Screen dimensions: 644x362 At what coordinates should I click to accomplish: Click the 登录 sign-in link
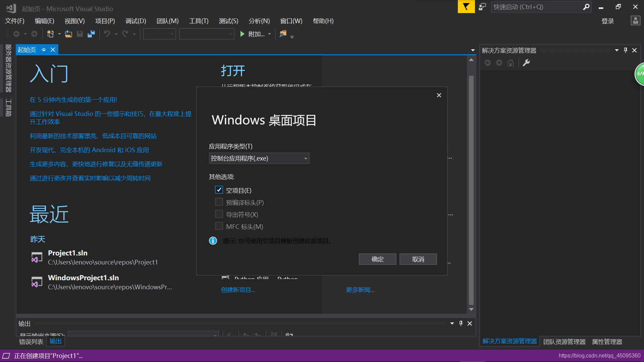607,21
